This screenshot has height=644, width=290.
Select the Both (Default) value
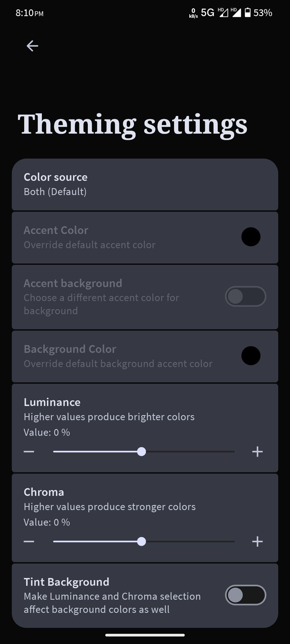(x=55, y=192)
